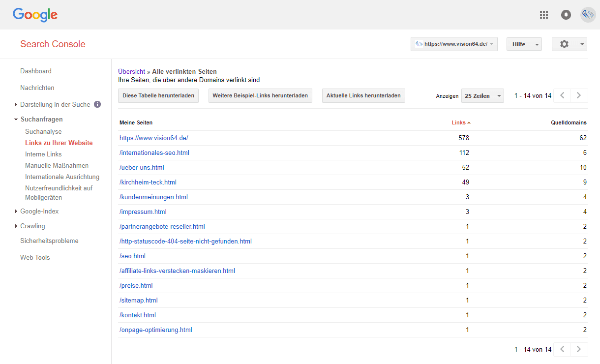Click the Google logo
The height and width of the screenshot is (364, 600).
(x=35, y=15)
